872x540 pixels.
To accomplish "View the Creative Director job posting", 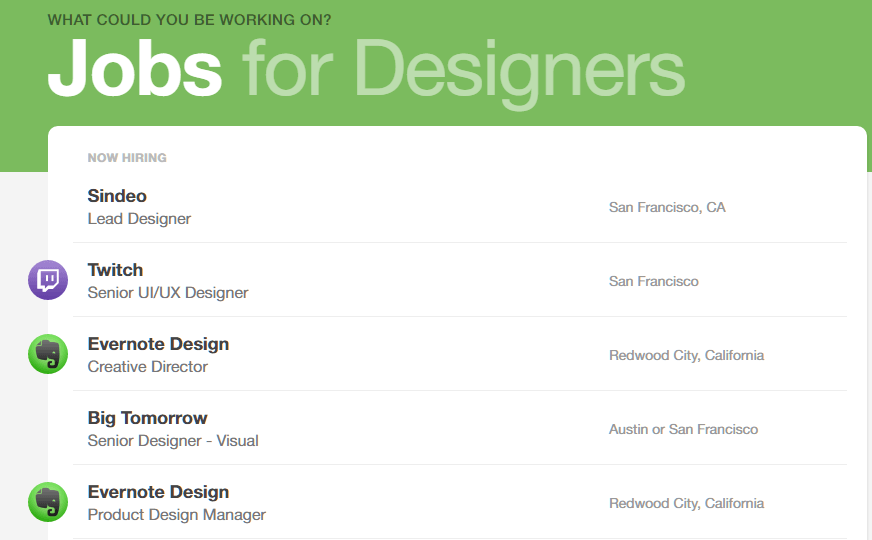I will (x=147, y=366).
